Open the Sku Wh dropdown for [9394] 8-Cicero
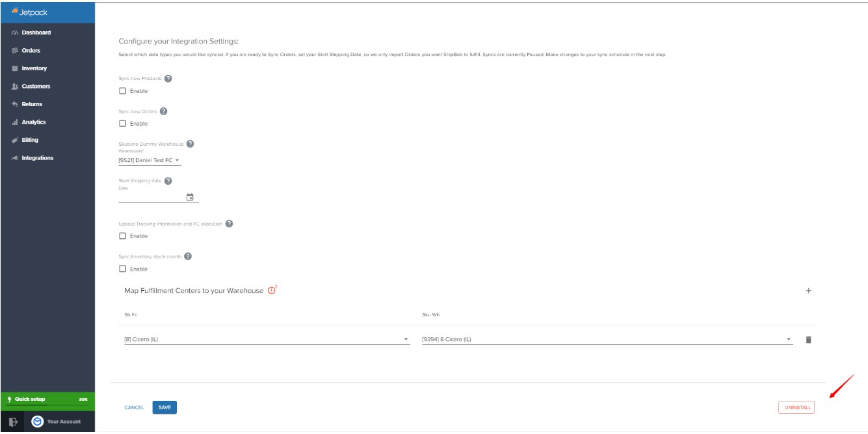 [x=789, y=339]
